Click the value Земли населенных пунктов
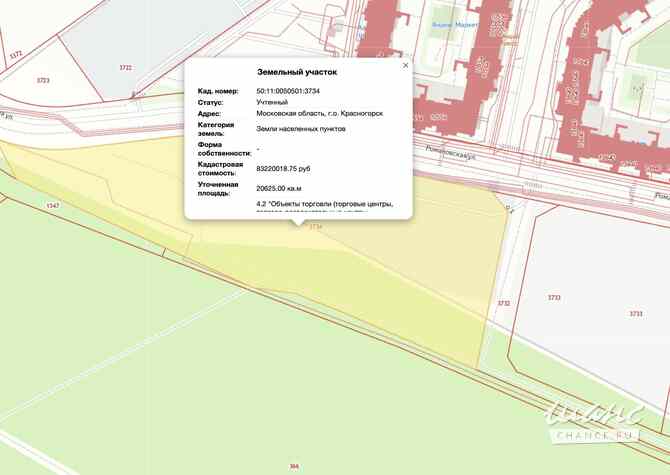 point(301,129)
